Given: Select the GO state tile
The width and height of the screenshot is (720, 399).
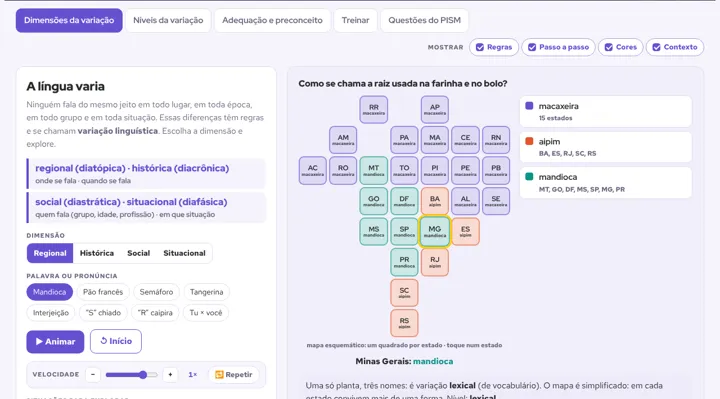Looking at the screenshot, I should click(374, 201).
